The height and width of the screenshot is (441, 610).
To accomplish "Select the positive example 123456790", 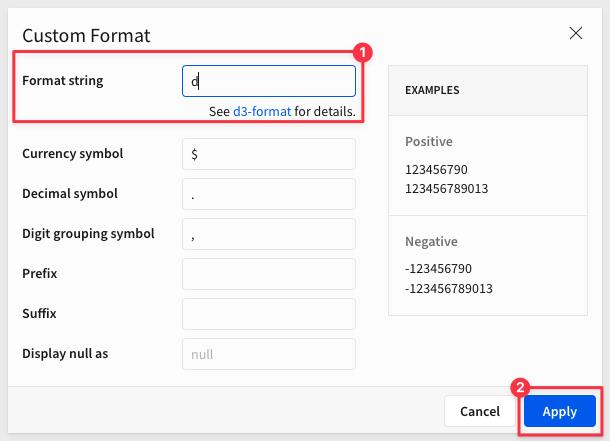I will [436, 170].
